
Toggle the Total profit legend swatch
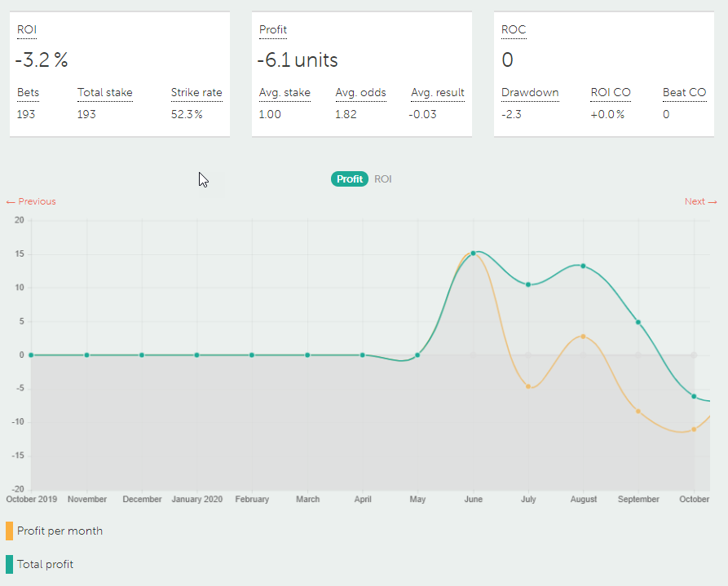click(x=9, y=564)
